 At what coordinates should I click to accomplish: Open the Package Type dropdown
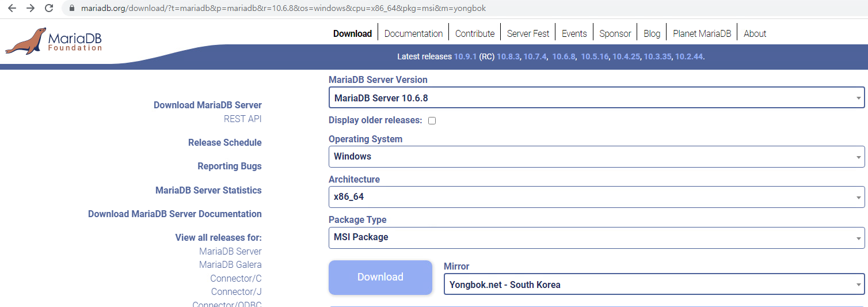coord(596,237)
